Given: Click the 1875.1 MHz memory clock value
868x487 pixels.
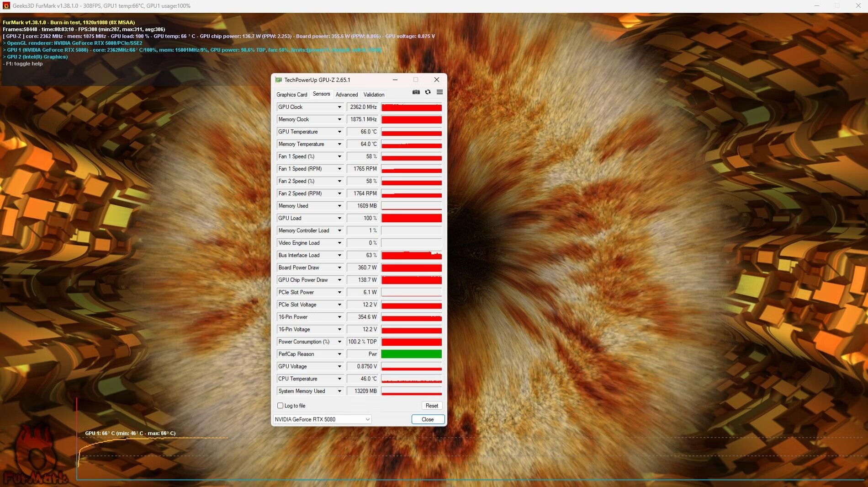Looking at the screenshot, I should tap(363, 119).
